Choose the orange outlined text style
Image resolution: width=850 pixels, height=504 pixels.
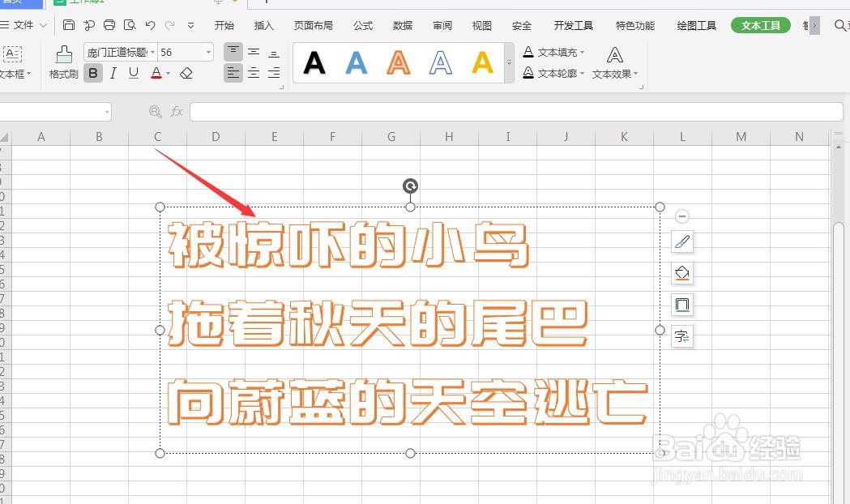click(x=399, y=63)
